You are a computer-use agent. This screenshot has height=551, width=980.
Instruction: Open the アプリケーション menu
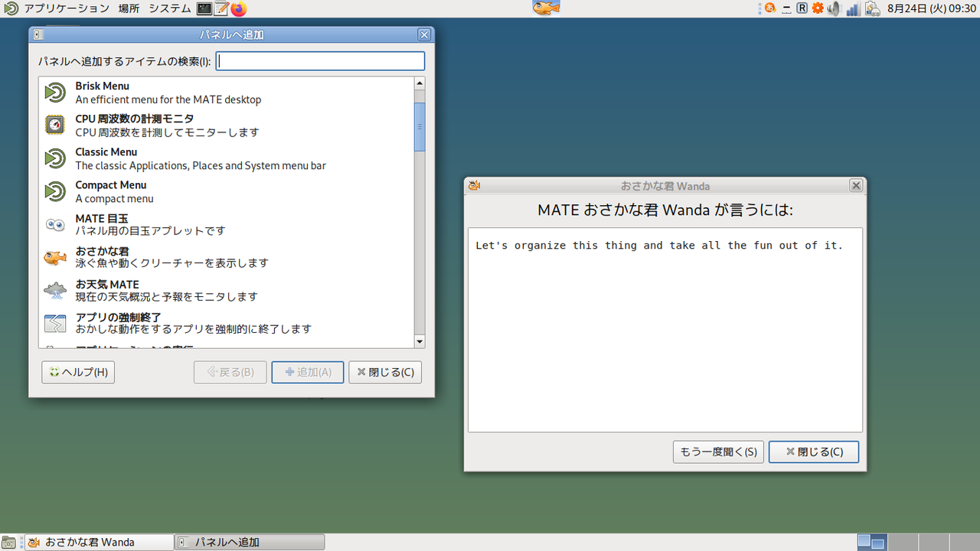point(67,8)
